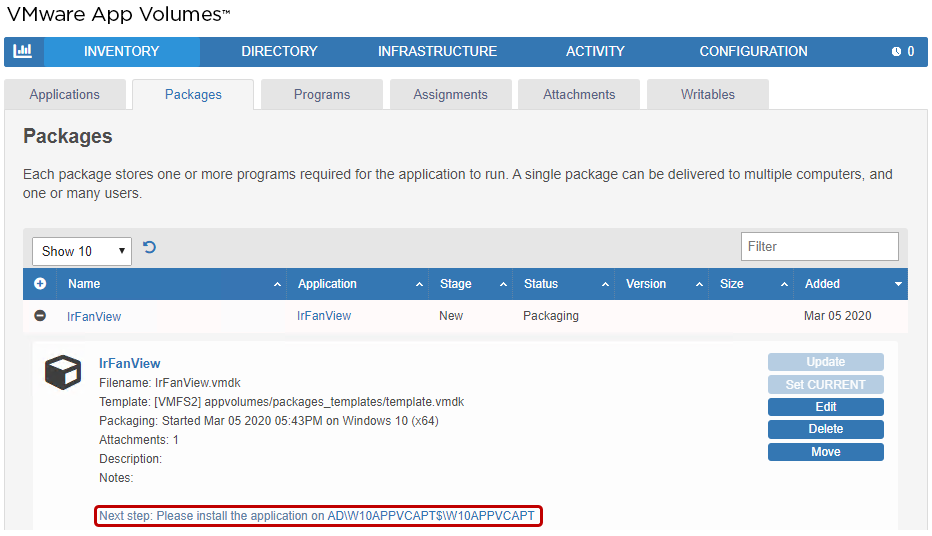Open the CONFIGURATION menu
The height and width of the screenshot is (536, 932).
[753, 52]
